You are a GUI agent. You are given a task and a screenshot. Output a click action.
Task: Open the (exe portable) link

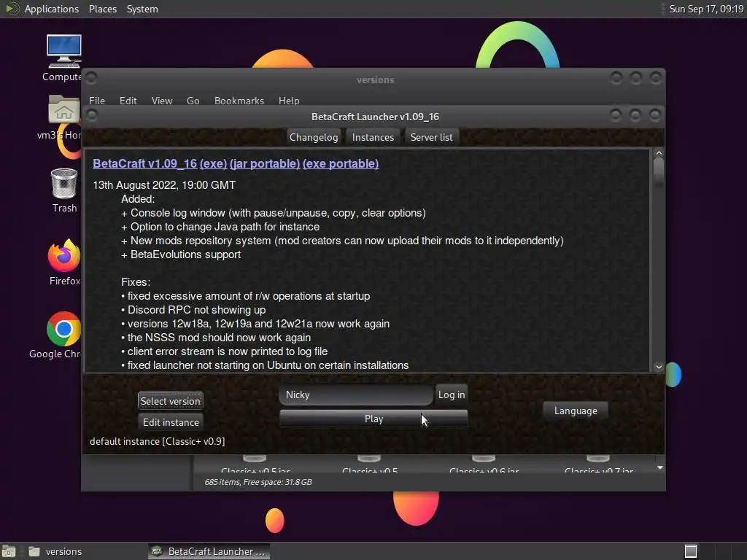coord(341,163)
